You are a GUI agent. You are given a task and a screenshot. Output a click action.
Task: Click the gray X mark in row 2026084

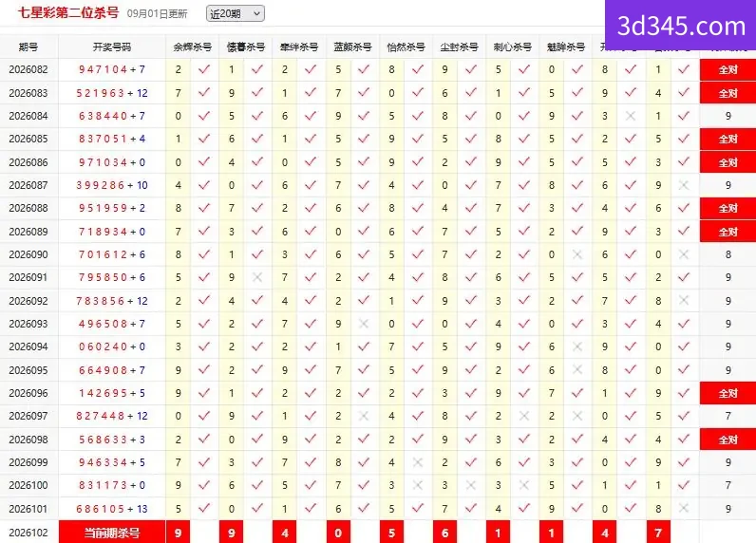631,116
